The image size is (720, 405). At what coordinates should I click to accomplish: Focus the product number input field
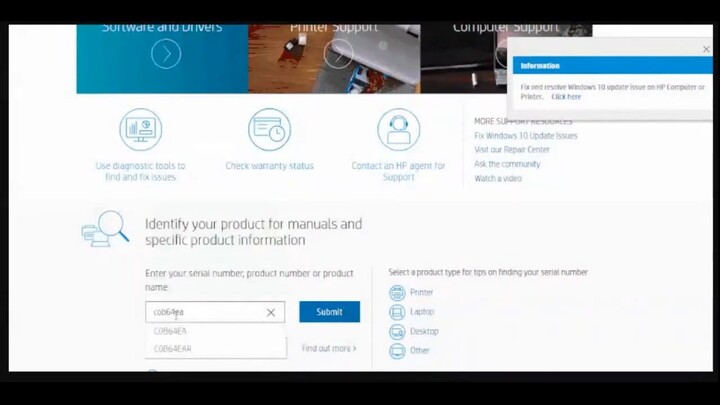tap(215, 312)
